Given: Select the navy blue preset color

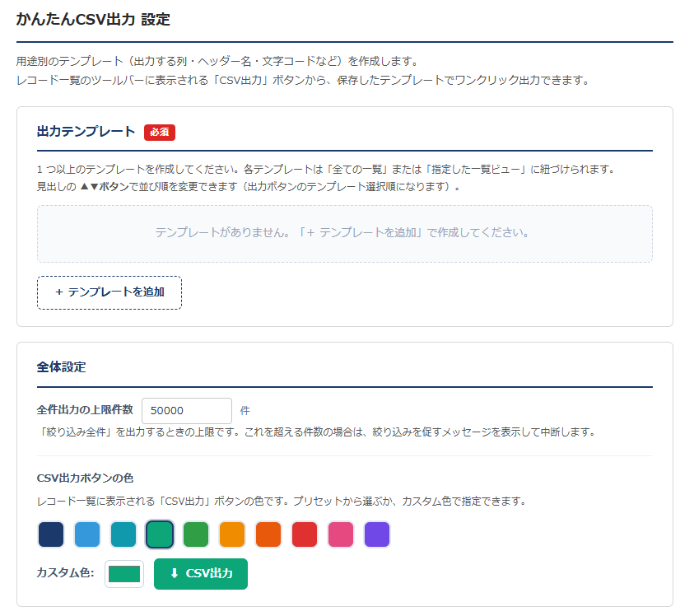Looking at the screenshot, I should (51, 534).
